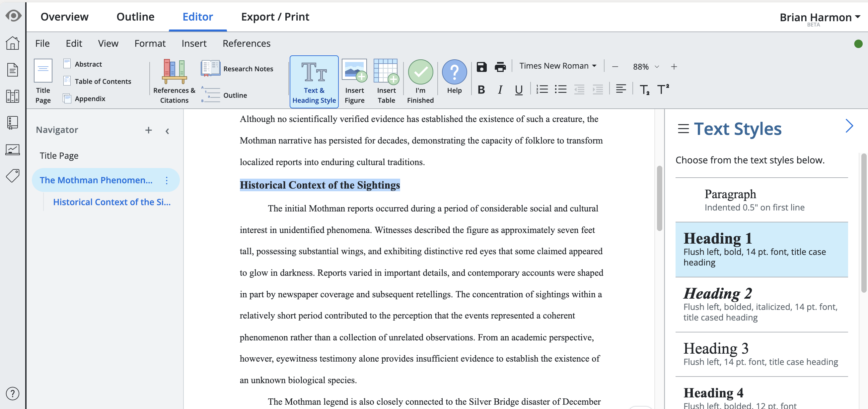Switch to the Outline tab
Viewport: 868px width, 409px height.
(135, 17)
